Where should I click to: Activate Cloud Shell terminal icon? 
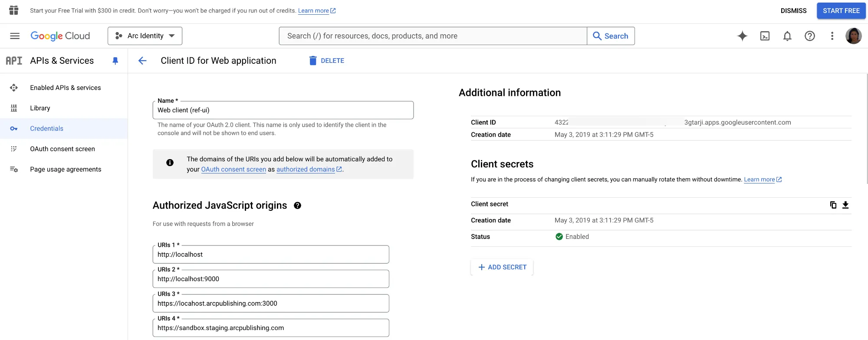[x=765, y=36]
